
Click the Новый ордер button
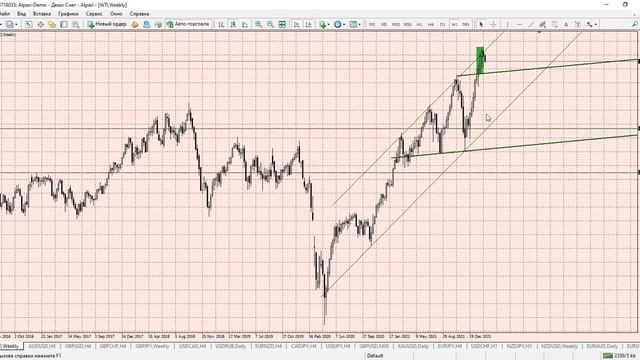point(107,24)
